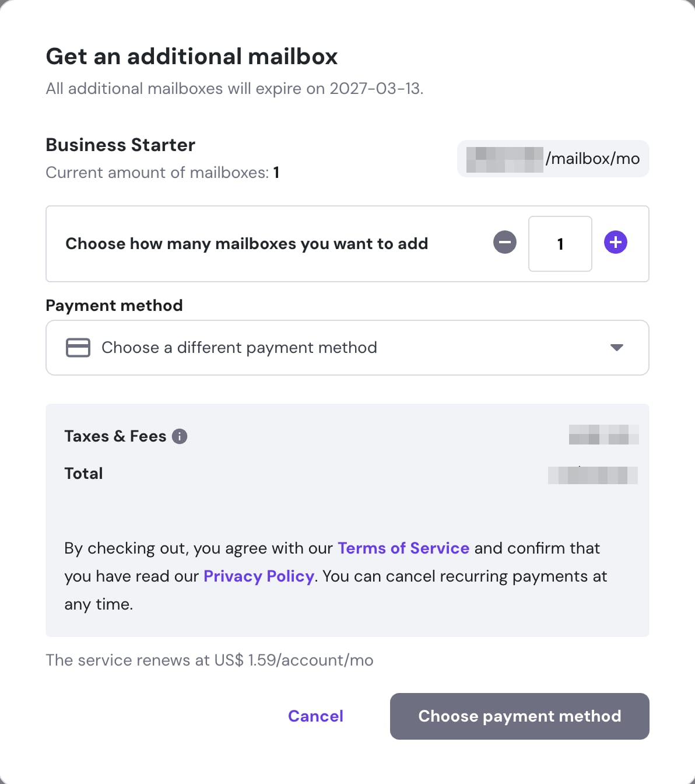The image size is (695, 784).
Task: Increase mailbox count with plus button
Action: point(616,243)
